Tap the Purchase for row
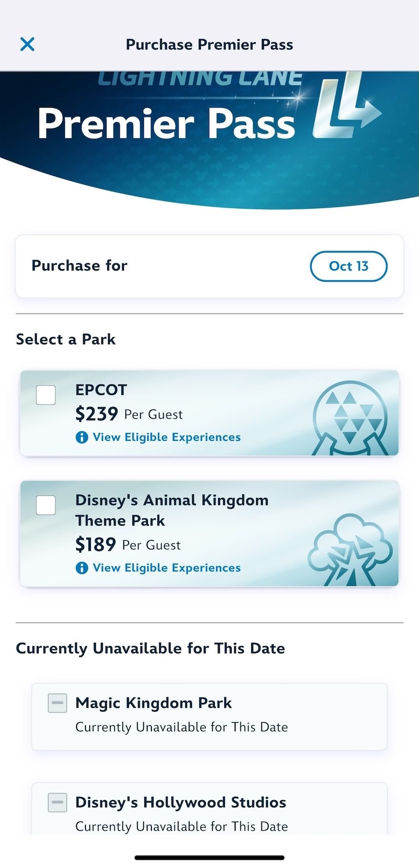Image resolution: width=419 pixels, height=868 pixels. pyautogui.click(x=143, y=266)
